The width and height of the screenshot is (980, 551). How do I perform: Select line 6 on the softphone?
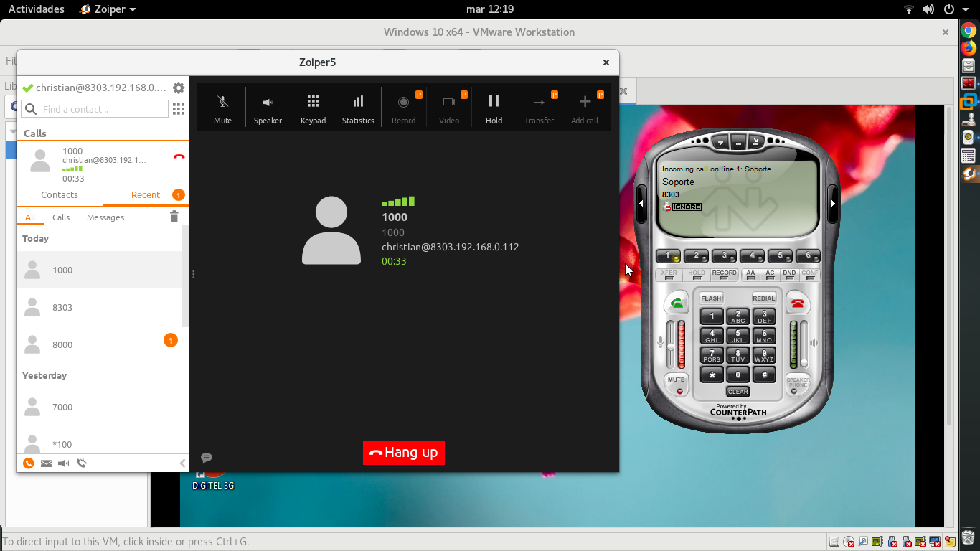click(808, 255)
